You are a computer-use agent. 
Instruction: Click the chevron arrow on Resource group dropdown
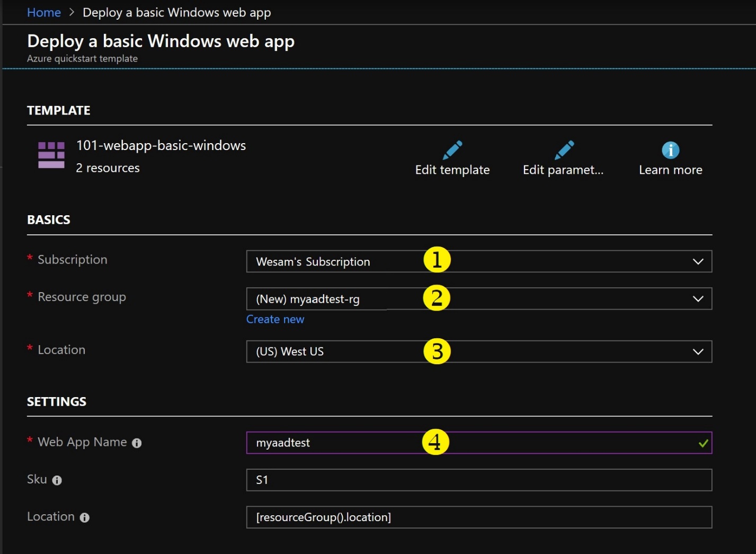(x=698, y=298)
